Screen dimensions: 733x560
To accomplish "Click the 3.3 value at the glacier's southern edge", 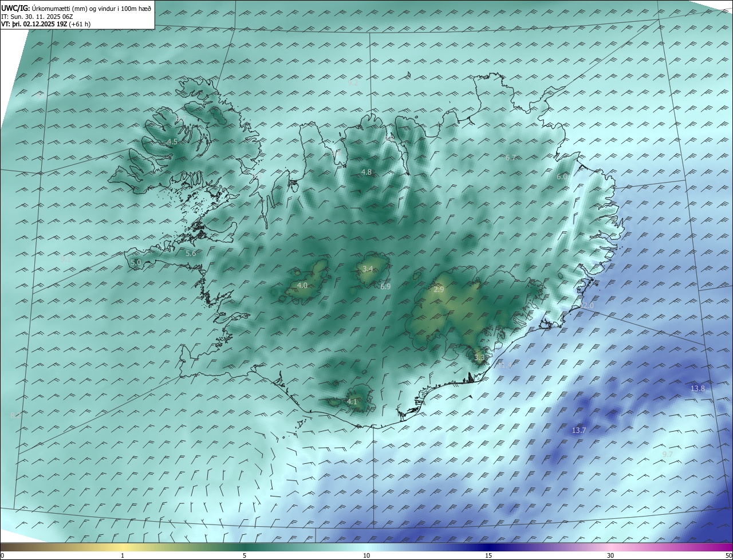I will 479,357.
